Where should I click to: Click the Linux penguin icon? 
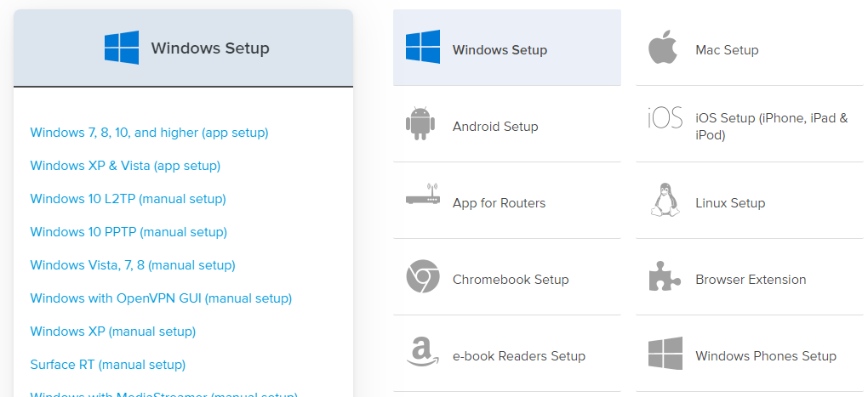click(x=665, y=201)
